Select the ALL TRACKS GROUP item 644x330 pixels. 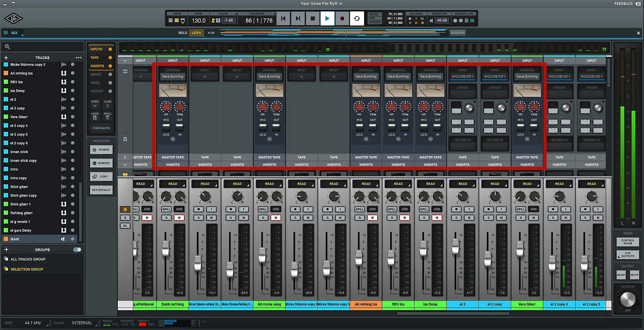click(x=28, y=259)
